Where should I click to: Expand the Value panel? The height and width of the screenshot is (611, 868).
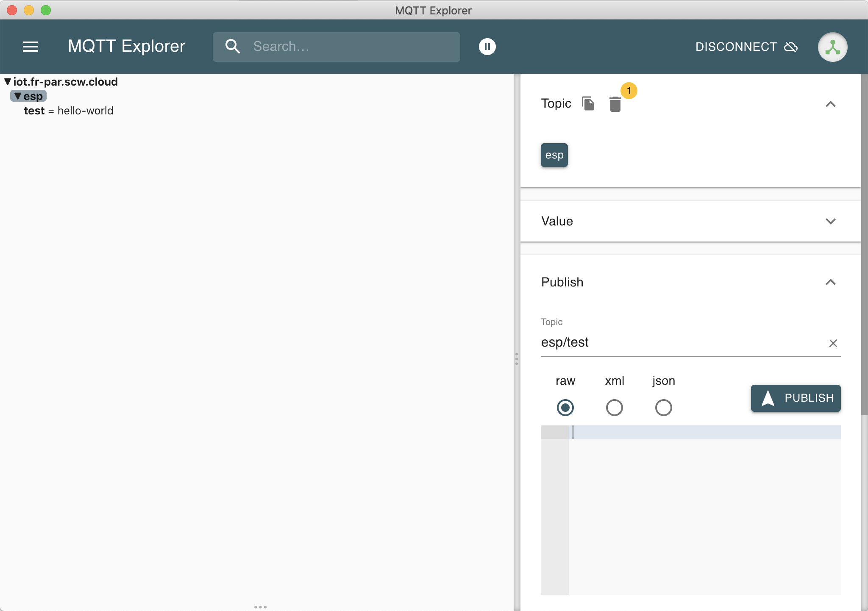point(830,221)
